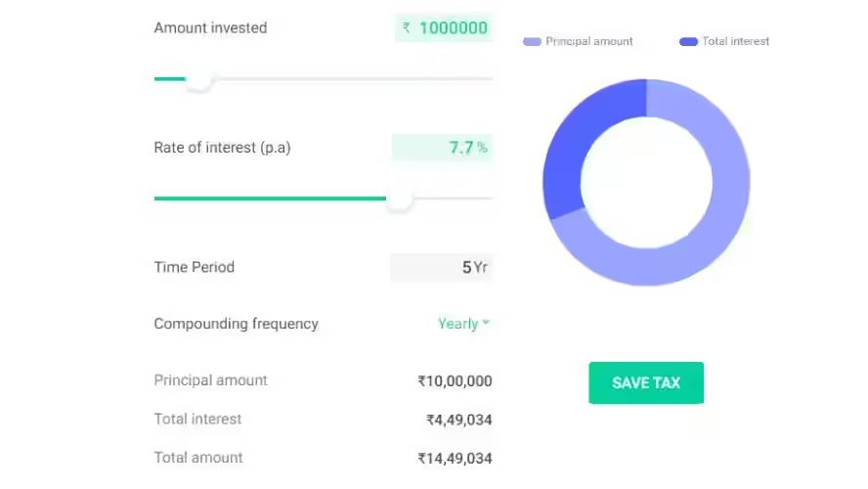868x489 pixels.
Task: Click the Total interest value ₹4,49,034
Action: (x=458, y=420)
